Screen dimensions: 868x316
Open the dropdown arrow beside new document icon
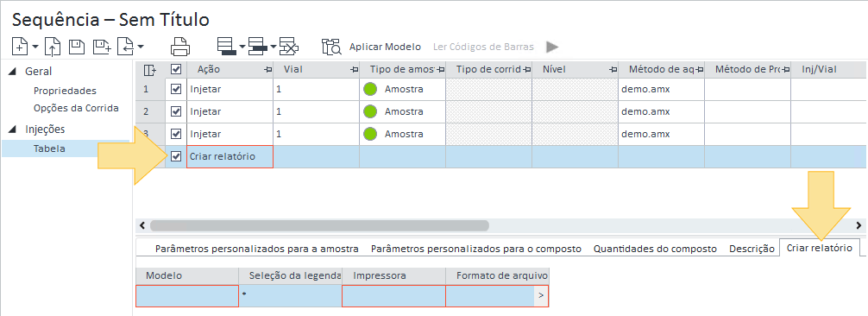tap(35, 47)
